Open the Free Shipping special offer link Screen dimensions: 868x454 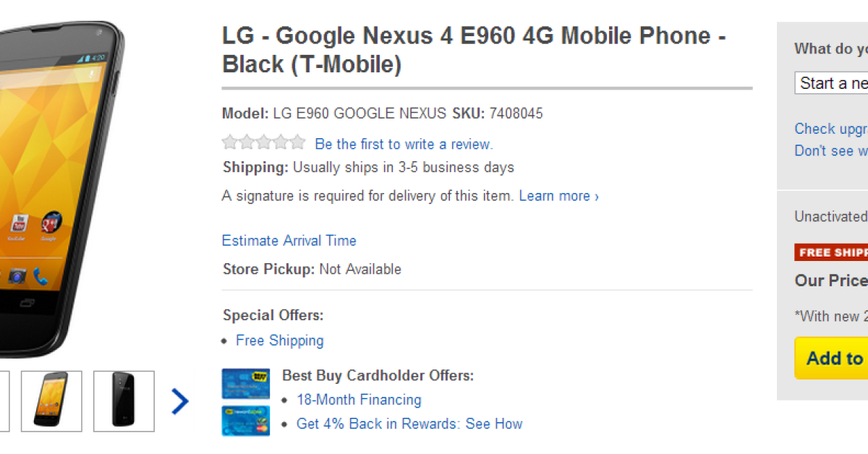[280, 340]
